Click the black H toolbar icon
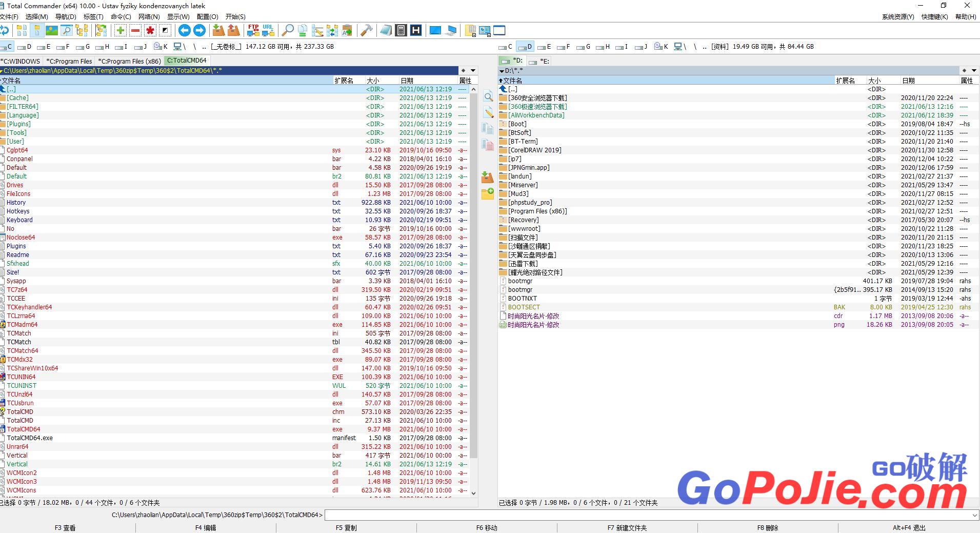The width and height of the screenshot is (980, 533). point(416,31)
